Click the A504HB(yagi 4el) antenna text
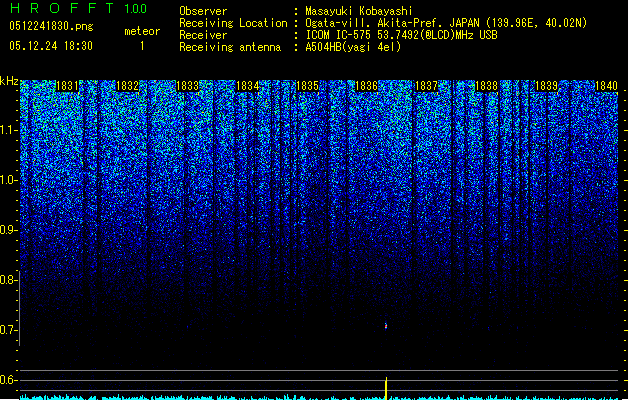 click(x=353, y=47)
